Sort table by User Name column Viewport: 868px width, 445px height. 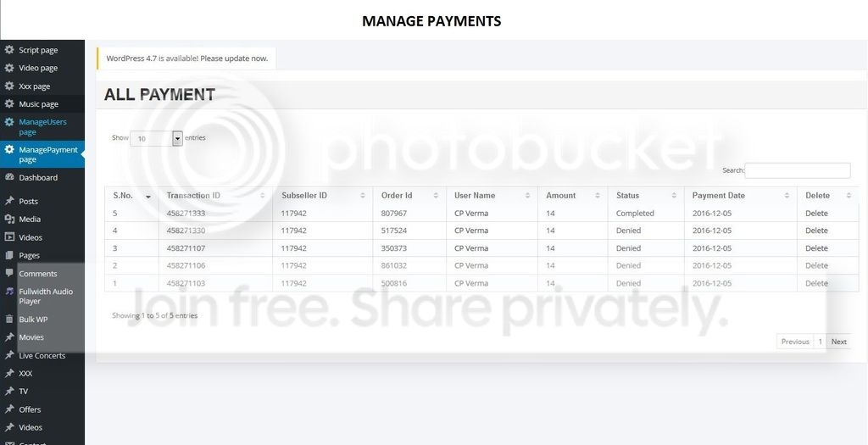coord(492,196)
